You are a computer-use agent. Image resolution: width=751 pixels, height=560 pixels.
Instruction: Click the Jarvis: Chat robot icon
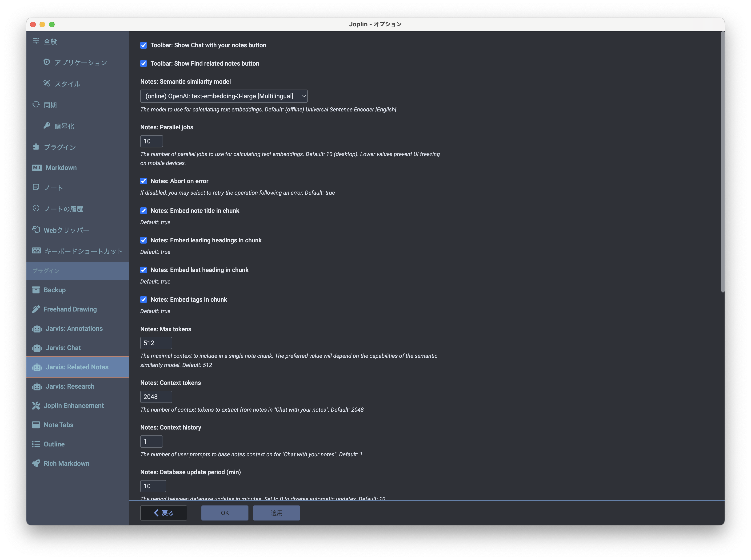[x=37, y=348]
